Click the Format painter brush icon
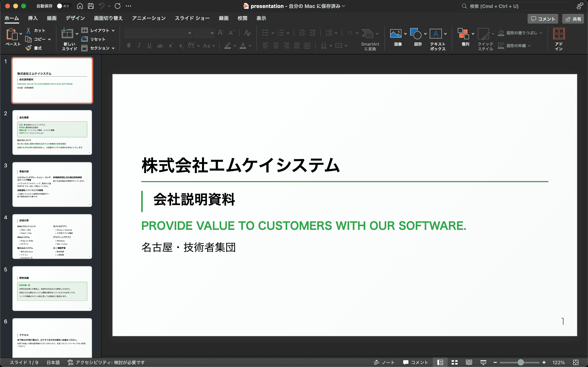This screenshot has height=367, width=588. point(28,48)
